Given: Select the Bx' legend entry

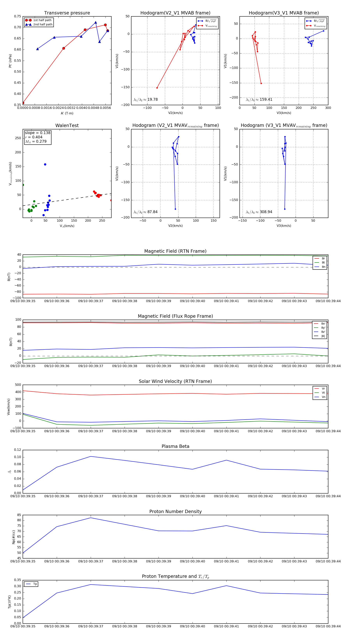Looking at the screenshot, I should [320, 324].
